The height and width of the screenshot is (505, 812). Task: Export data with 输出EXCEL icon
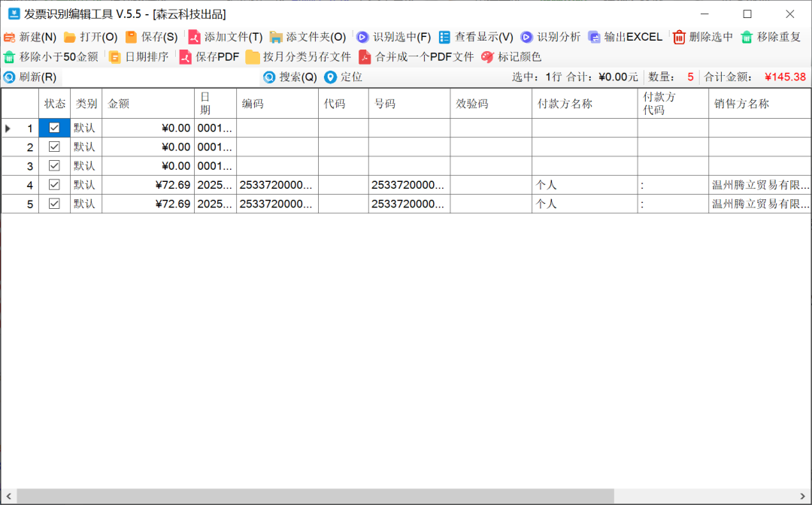tap(595, 37)
